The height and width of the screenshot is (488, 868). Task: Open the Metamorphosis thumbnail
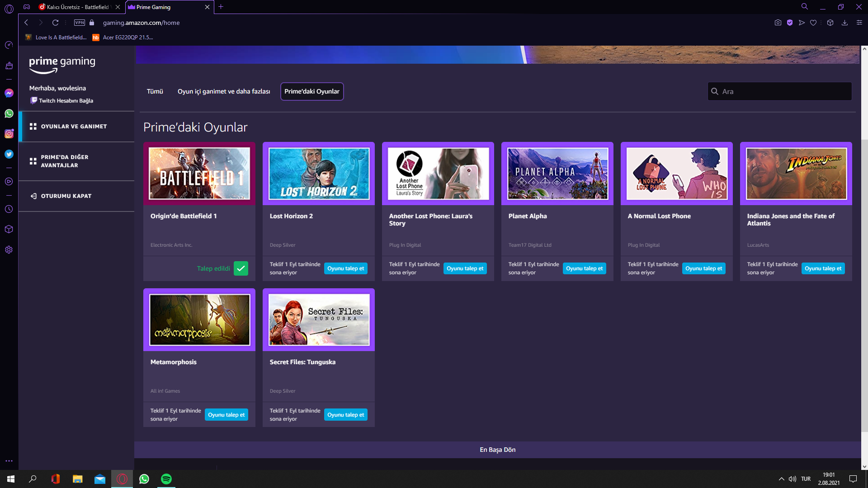click(199, 320)
